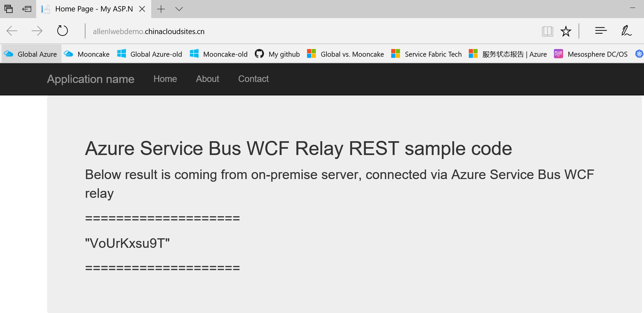The image size is (644, 313).
Task: Set tabs aside icon
Action: 27,9
